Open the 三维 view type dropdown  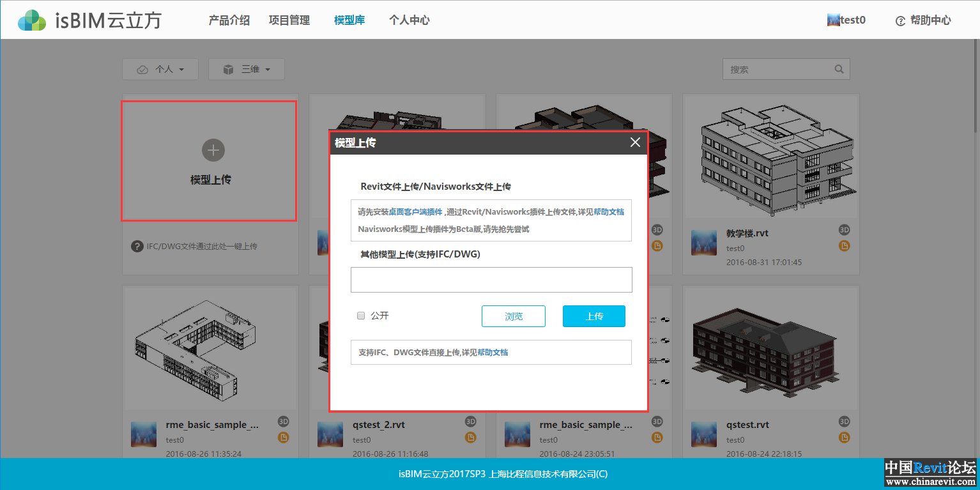[246, 69]
